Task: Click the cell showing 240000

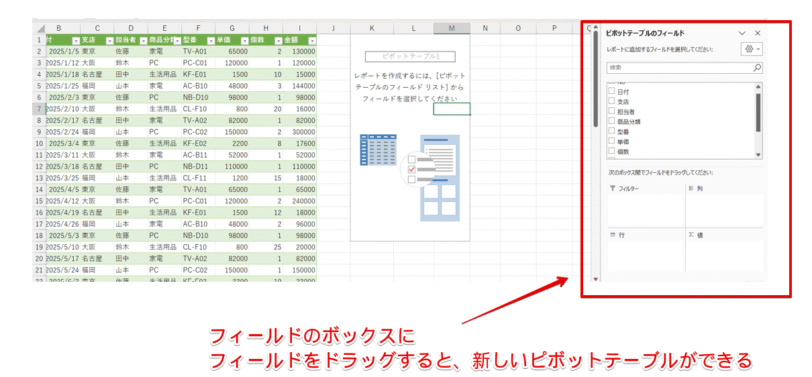Action: pos(299,201)
